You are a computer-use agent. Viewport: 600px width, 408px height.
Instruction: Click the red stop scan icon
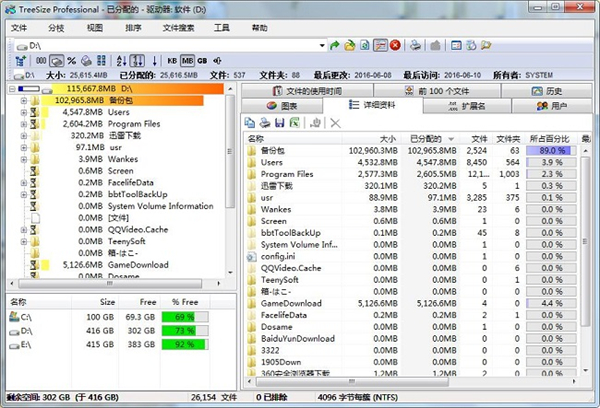click(396, 46)
